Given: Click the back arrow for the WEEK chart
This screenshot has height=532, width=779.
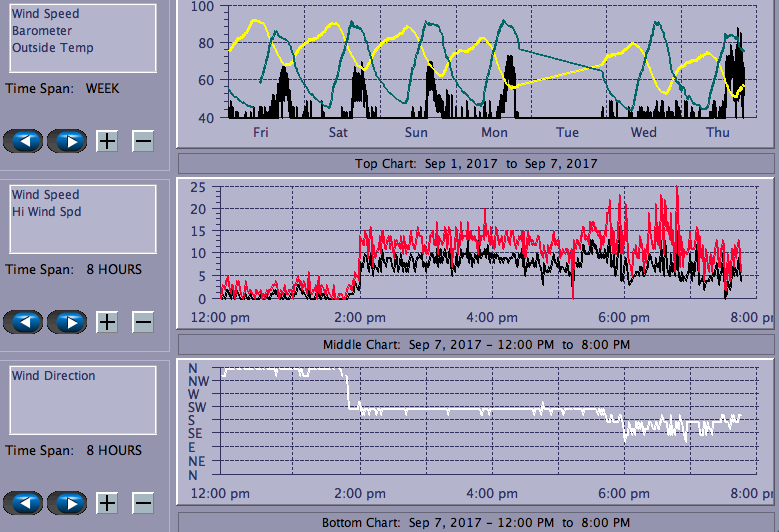Looking at the screenshot, I should (x=24, y=141).
